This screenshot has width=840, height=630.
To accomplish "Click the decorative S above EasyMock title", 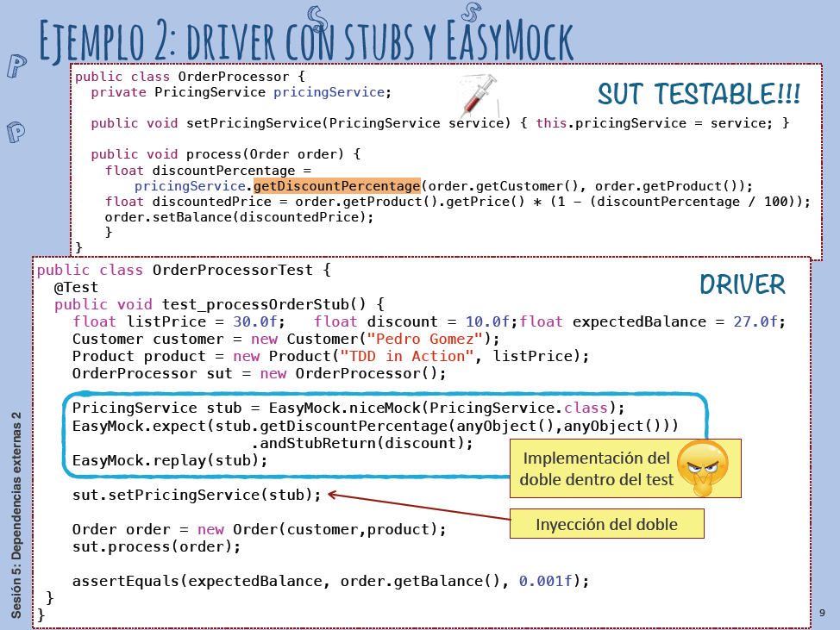I will (x=471, y=11).
